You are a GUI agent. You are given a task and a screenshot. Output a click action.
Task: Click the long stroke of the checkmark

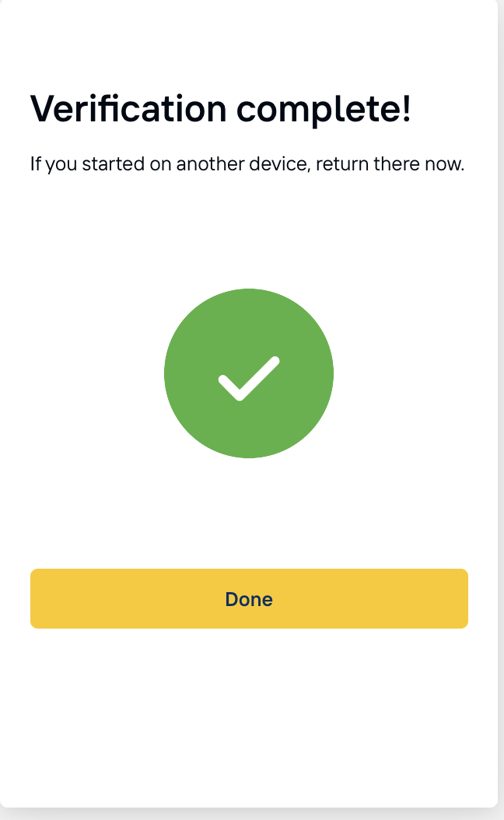[x=261, y=377]
